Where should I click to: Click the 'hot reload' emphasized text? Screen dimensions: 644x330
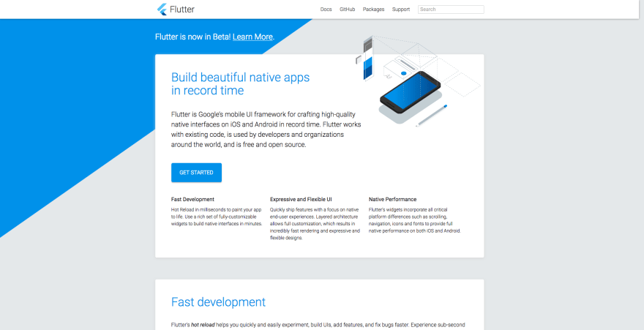(203, 325)
